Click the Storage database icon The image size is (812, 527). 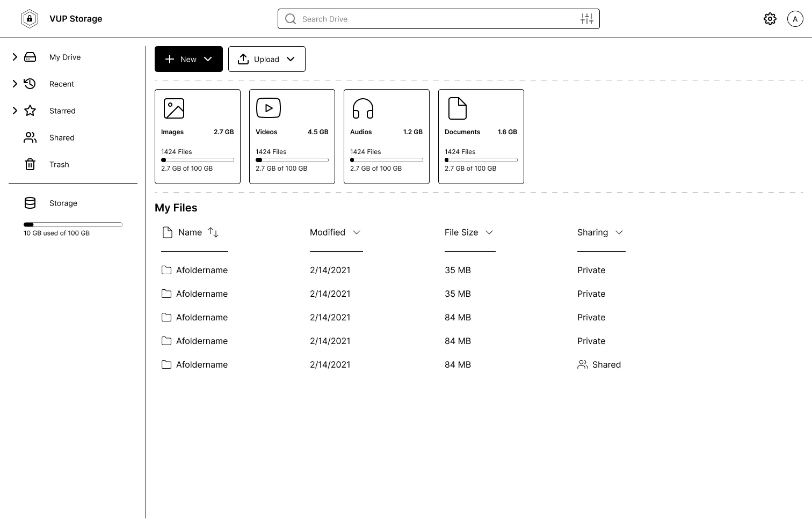click(x=30, y=203)
